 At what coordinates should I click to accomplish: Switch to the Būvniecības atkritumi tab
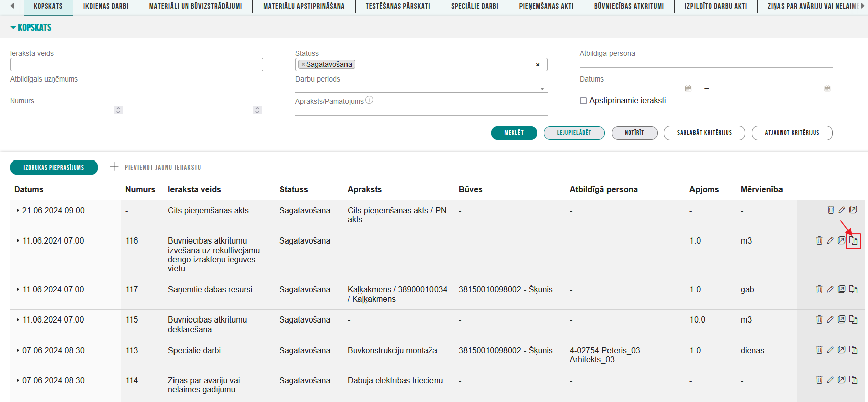click(629, 6)
